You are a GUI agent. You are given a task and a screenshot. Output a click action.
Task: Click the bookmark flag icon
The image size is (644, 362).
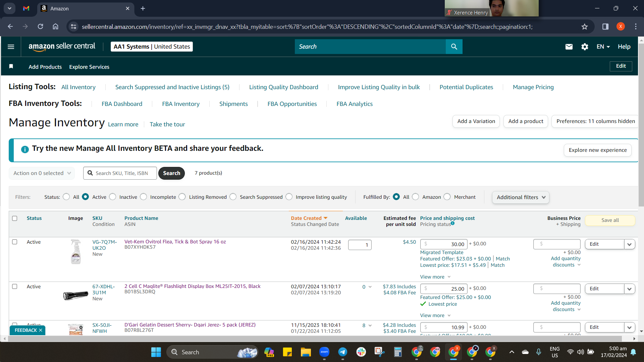click(11, 66)
